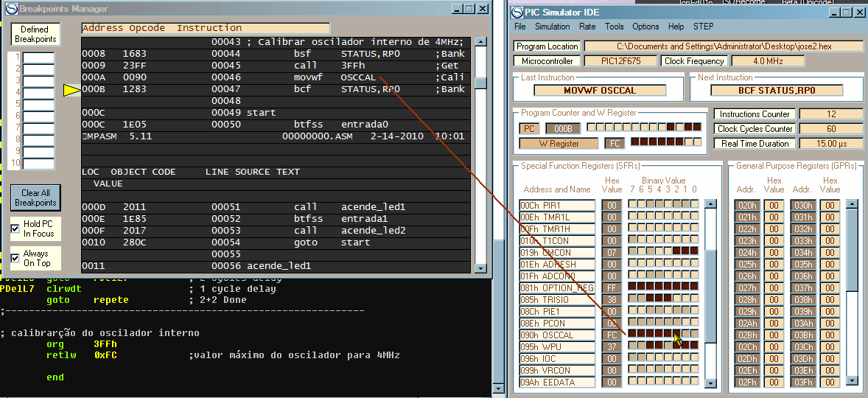Toggle bit 5 of the TRISIO register
Viewport: 868px width, 398px height.
click(x=650, y=298)
